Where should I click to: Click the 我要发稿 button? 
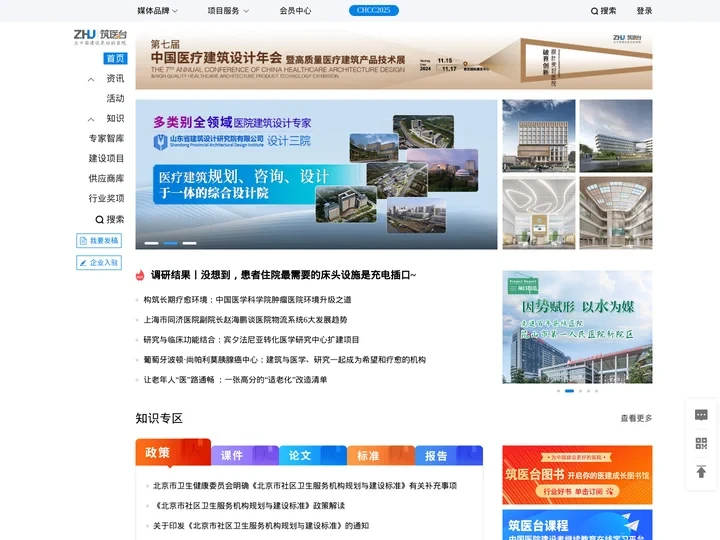99,241
